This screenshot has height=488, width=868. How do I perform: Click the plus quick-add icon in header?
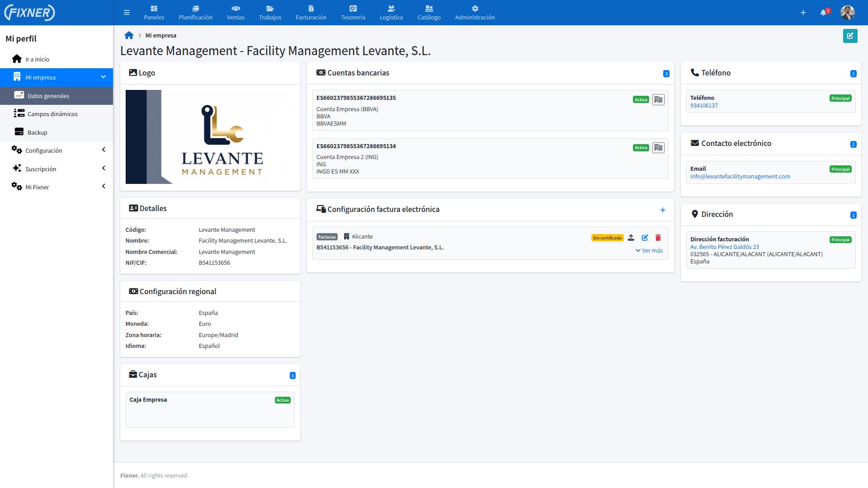click(803, 13)
